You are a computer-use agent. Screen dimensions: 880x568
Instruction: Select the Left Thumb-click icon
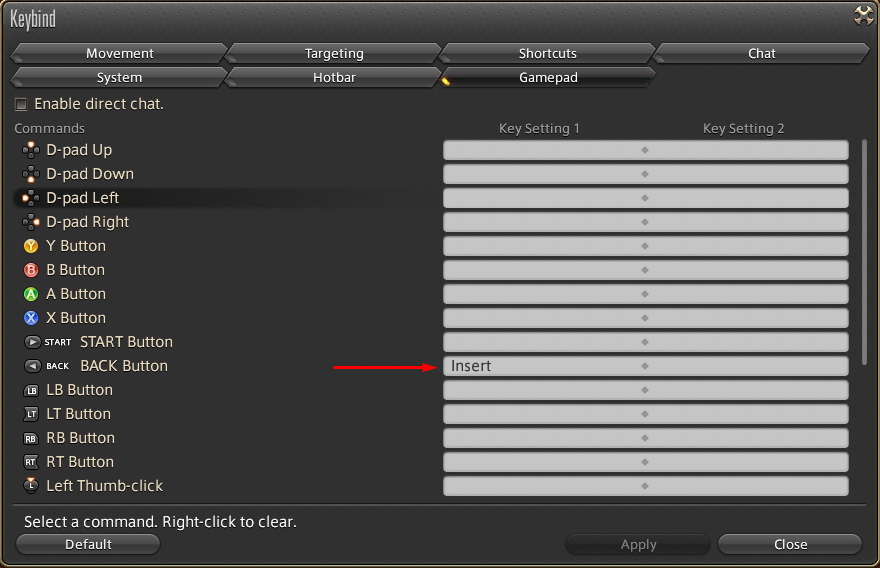coord(31,486)
